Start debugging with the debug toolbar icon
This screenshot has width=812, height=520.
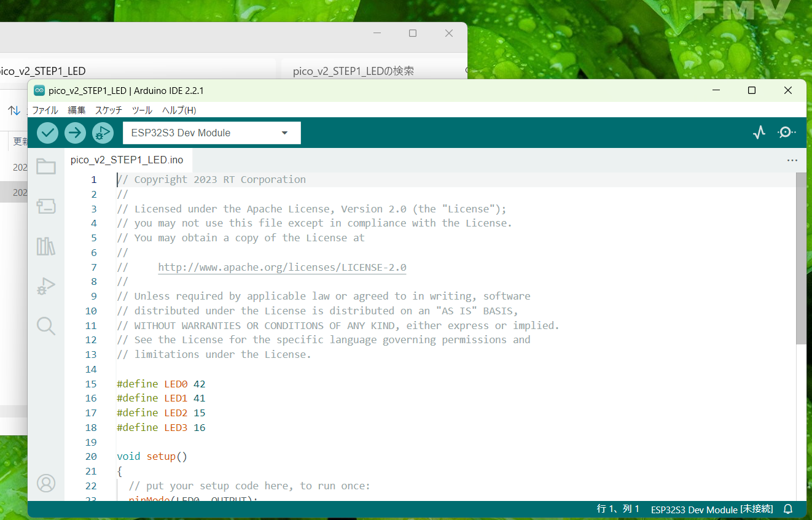click(x=103, y=133)
